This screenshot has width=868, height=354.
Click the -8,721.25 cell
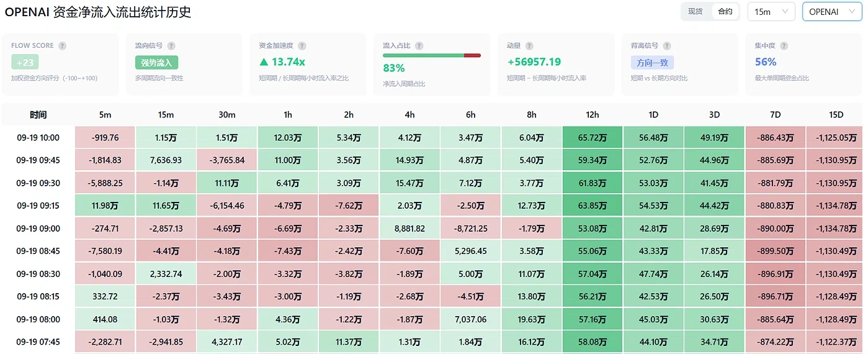click(470, 229)
